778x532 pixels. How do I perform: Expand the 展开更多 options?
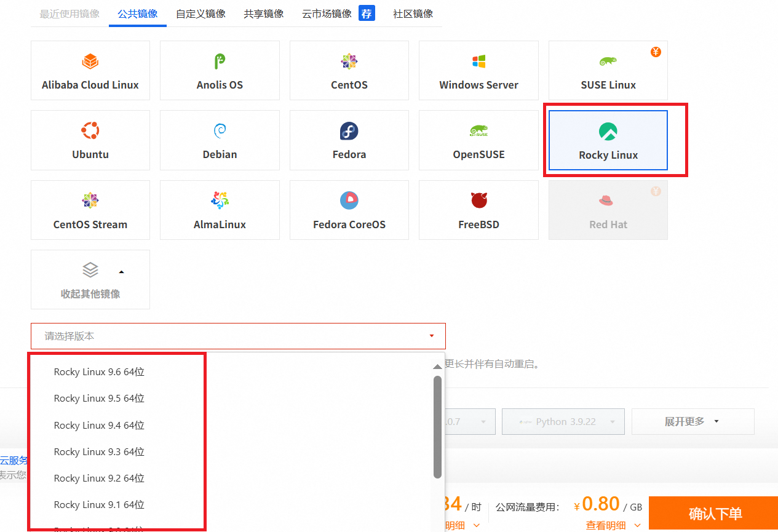(x=693, y=421)
